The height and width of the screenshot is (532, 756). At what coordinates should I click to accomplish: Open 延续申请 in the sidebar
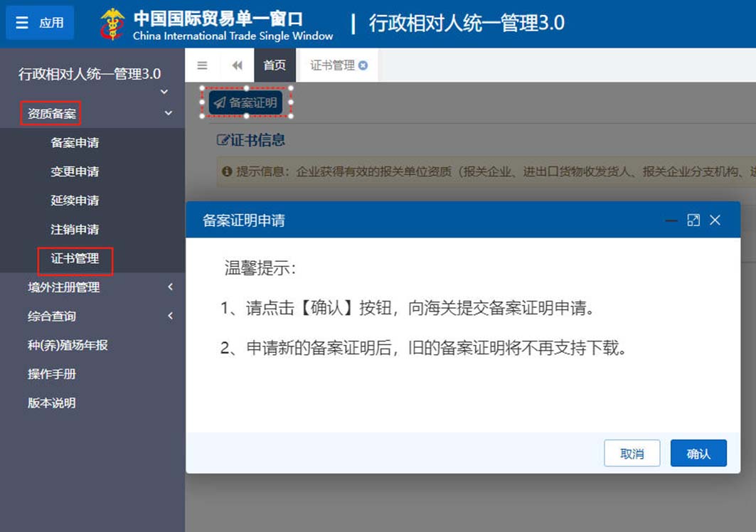[x=75, y=200]
